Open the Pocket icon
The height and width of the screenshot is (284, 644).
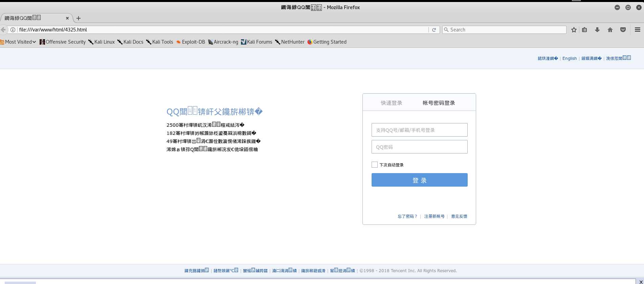tap(623, 30)
